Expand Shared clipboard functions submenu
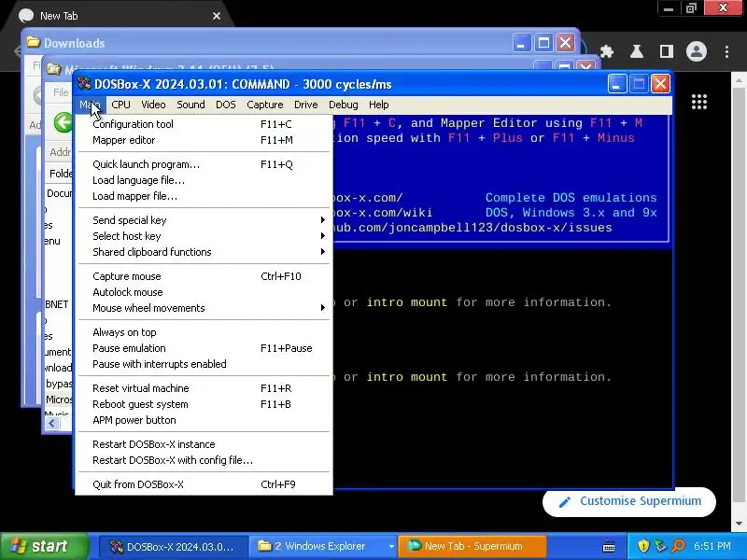Image resolution: width=747 pixels, height=560 pixels. click(x=204, y=252)
